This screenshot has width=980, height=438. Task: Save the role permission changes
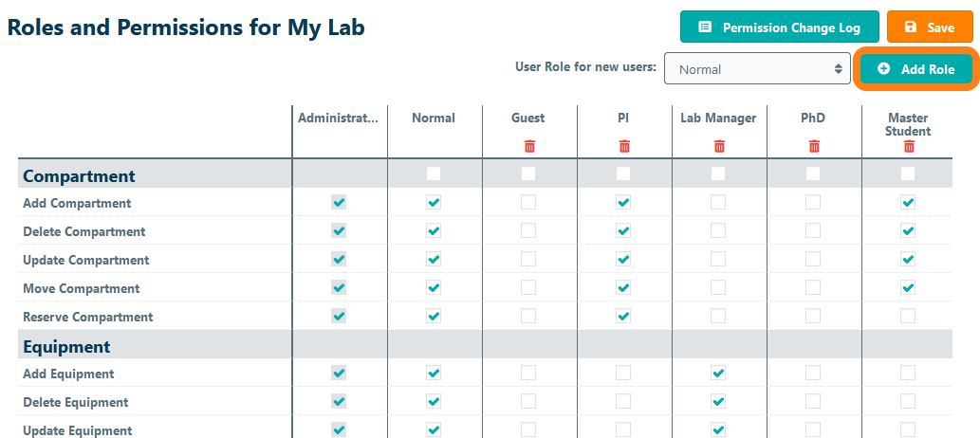[930, 27]
